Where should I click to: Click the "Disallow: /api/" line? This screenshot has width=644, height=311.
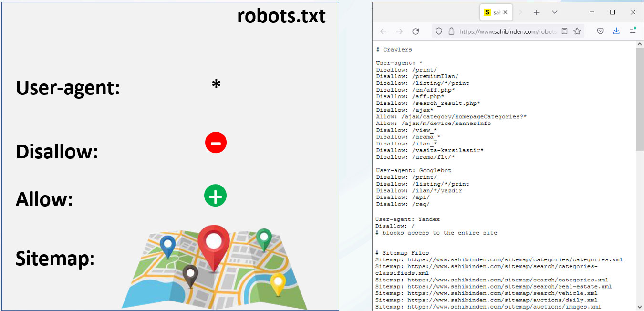tap(403, 197)
